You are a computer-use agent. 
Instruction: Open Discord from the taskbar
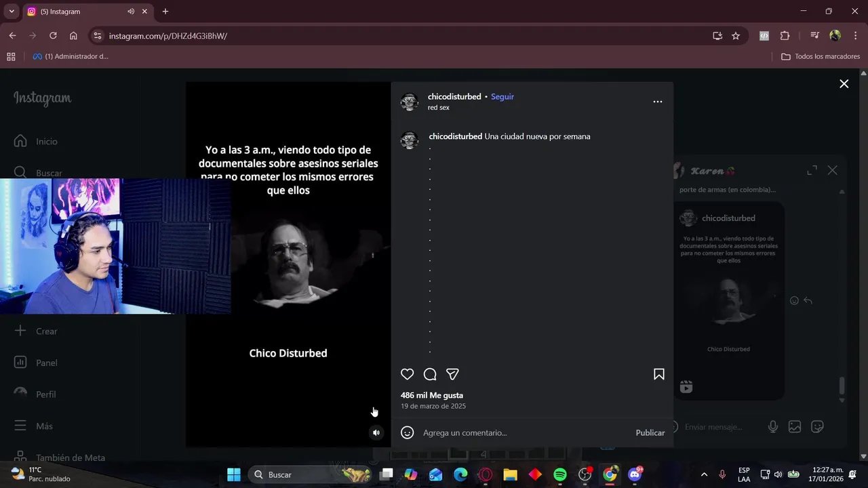pos(635,474)
